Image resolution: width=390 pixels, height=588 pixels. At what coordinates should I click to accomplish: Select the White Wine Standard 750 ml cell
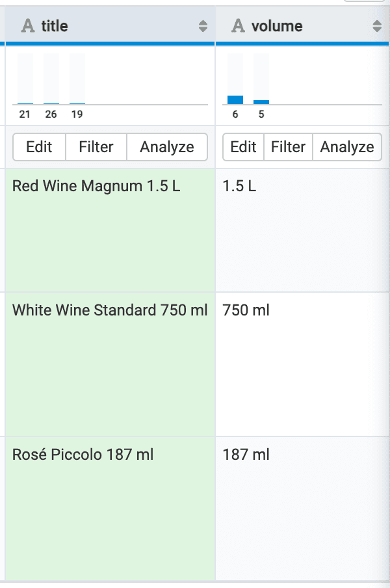(x=110, y=364)
